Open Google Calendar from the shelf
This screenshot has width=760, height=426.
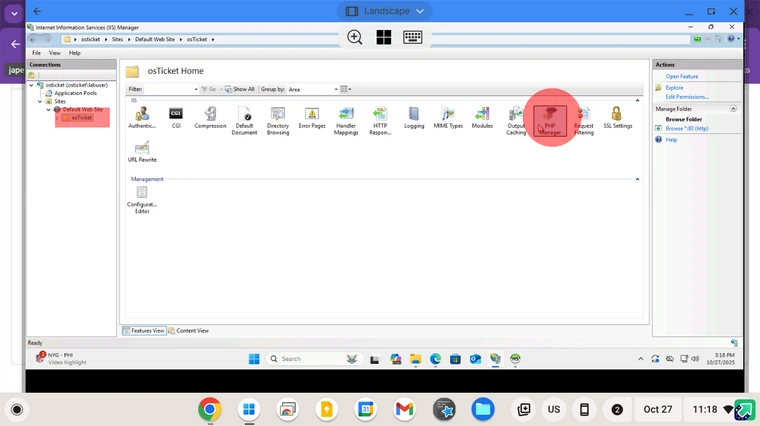(x=365, y=410)
